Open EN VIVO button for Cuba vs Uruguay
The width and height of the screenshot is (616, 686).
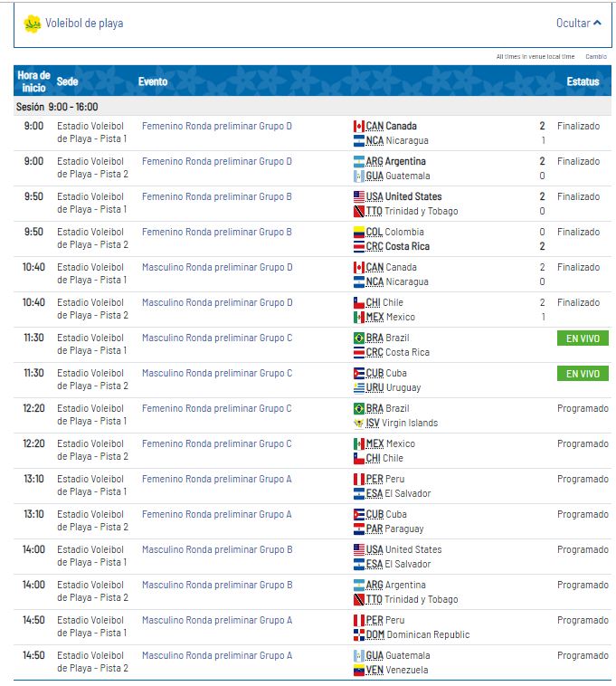pyautogui.click(x=583, y=374)
